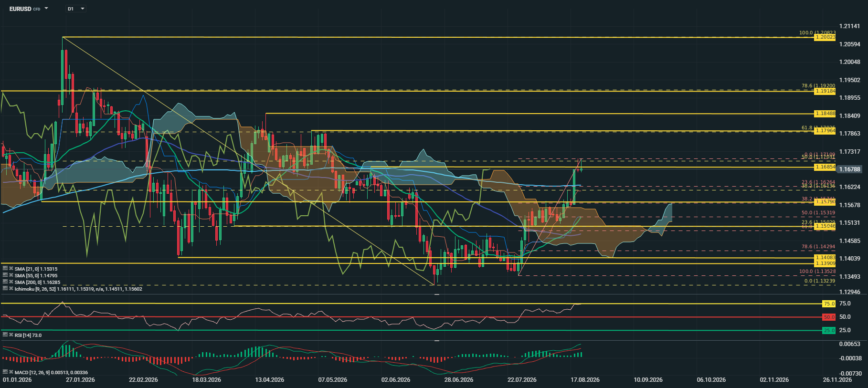This screenshot has height=388, width=868.
Task: Click the Fibonacci 78.6 (1.14294) label
Action: [818, 247]
